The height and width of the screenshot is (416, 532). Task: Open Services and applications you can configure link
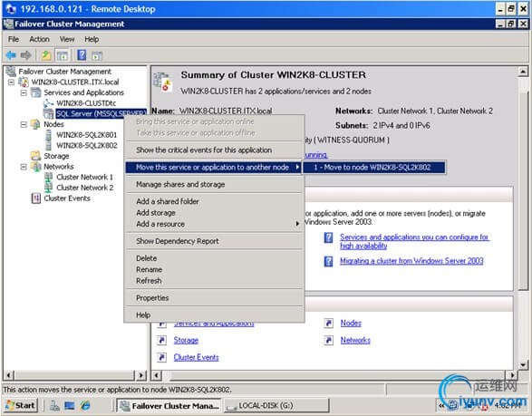414,241
